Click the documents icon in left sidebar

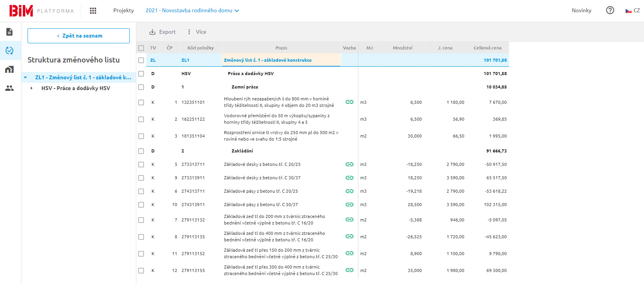tap(10, 32)
